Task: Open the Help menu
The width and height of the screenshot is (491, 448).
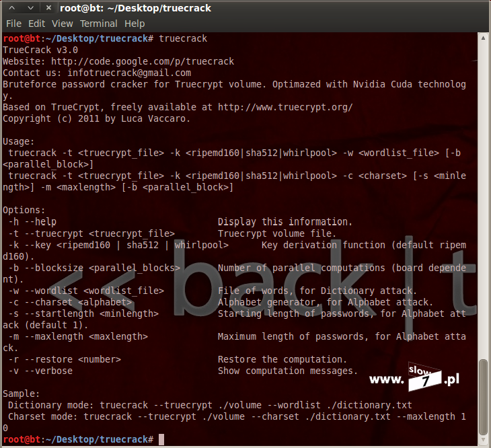Action: pyautogui.click(x=135, y=24)
